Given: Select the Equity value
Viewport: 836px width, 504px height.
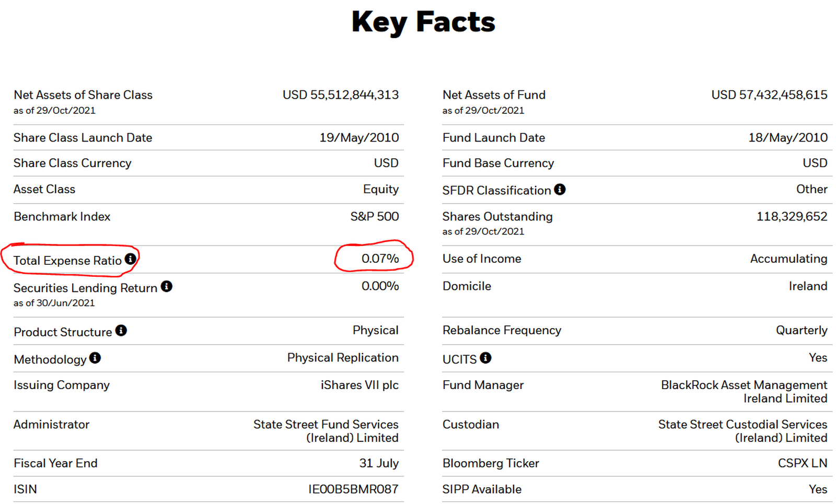Looking at the screenshot, I should click(x=381, y=190).
